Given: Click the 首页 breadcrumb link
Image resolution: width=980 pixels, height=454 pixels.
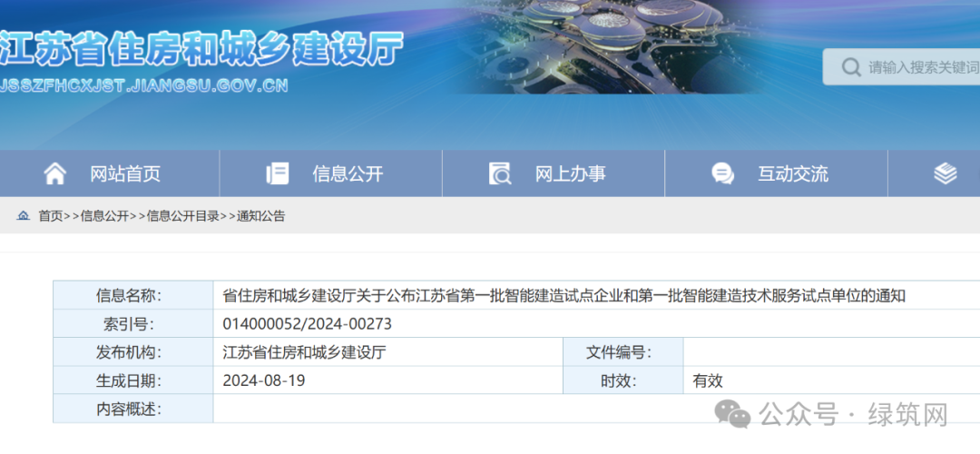Looking at the screenshot, I should pyautogui.click(x=51, y=216).
